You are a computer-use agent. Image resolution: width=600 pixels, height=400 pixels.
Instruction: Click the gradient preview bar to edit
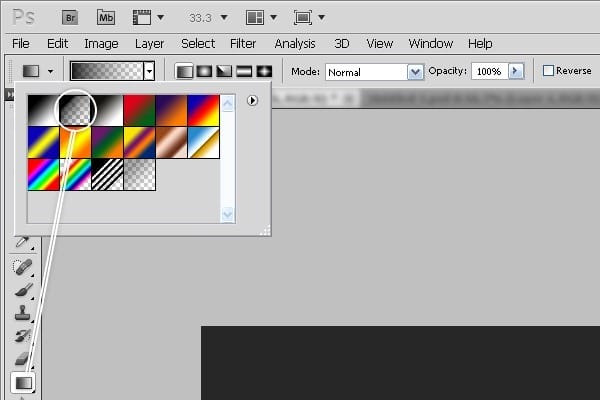click(107, 71)
